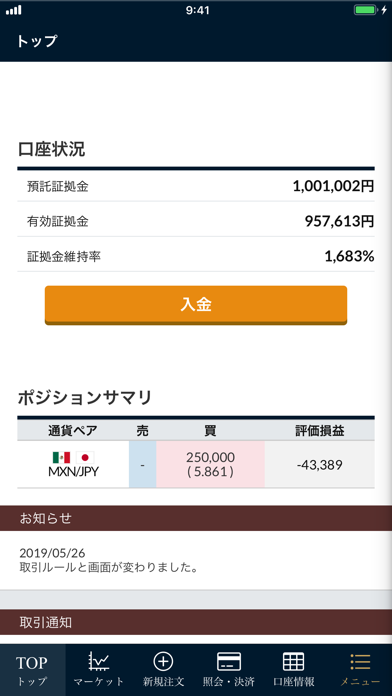Screen dimensions: 392x696
Task: Tap the 買 position cell 250,000
Action: pyautogui.click(x=210, y=464)
